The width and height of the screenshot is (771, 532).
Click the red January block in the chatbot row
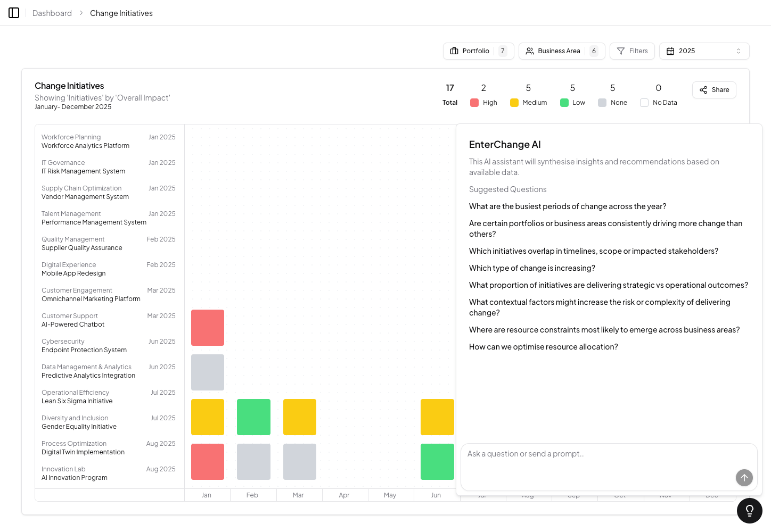pyautogui.click(x=208, y=328)
